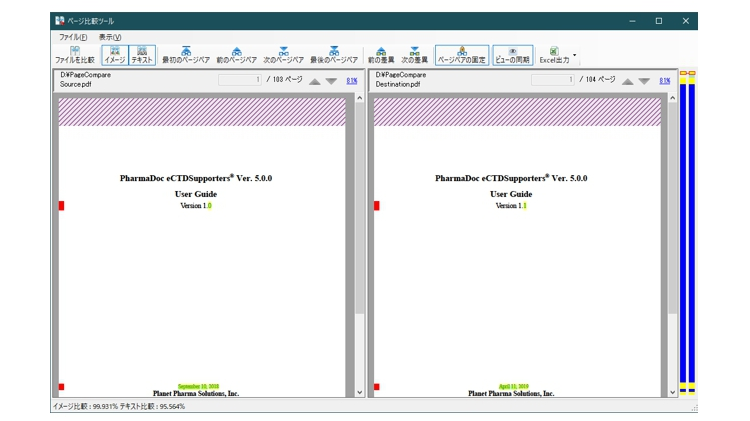Click the ファイルを比較 compare files icon

point(74,55)
